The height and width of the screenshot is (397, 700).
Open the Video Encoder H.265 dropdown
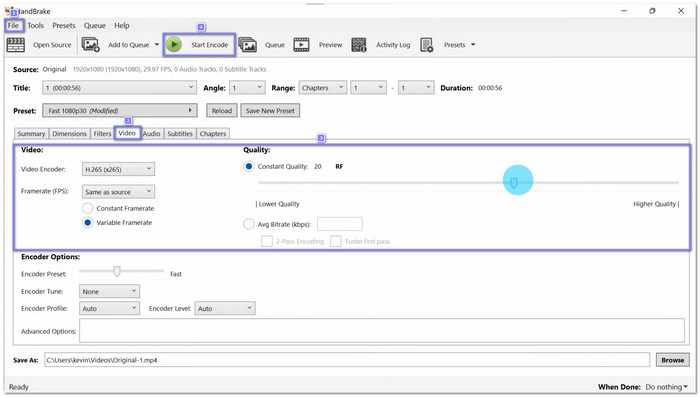coord(118,169)
